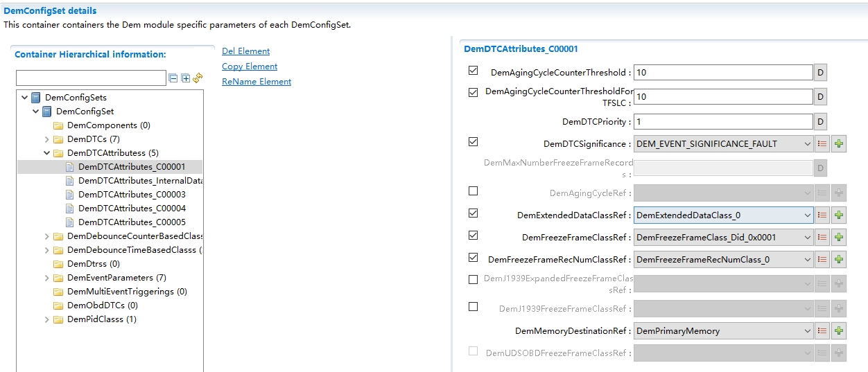
Task: Click the DemDTCPriority input field
Action: coord(722,122)
